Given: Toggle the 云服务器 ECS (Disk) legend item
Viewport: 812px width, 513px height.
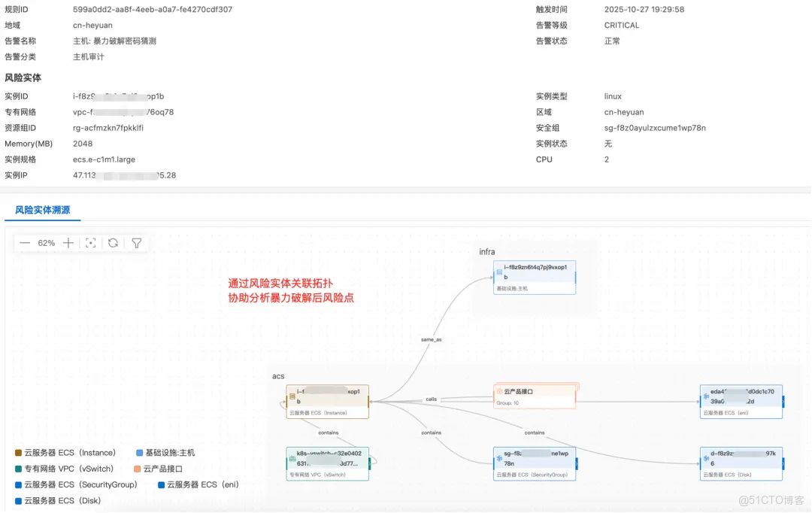Looking at the screenshot, I should 60,500.
